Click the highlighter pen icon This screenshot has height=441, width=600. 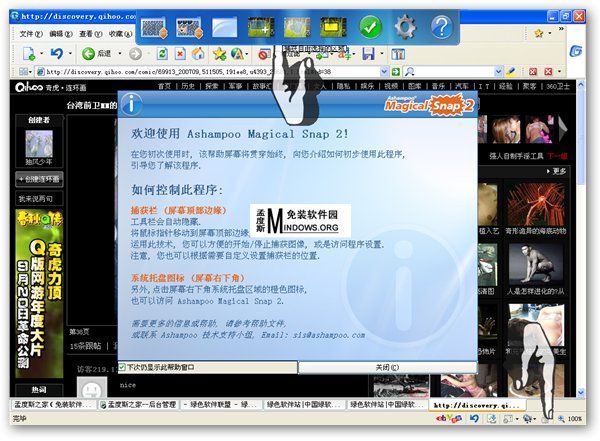pos(510,72)
